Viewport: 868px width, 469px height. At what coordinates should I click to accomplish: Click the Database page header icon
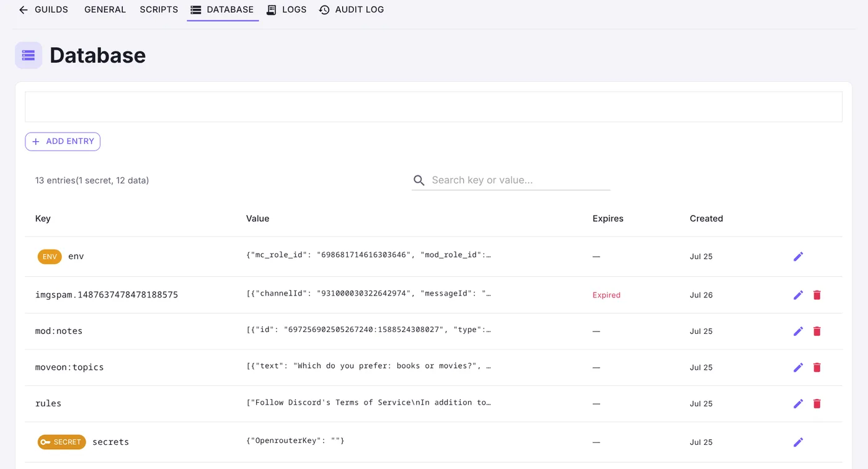coord(29,55)
